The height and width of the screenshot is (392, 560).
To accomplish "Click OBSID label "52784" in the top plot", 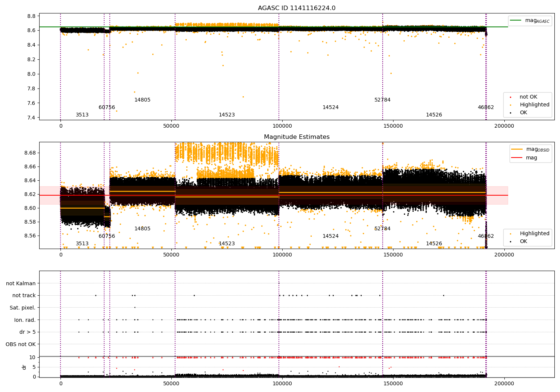I will coord(382,100).
